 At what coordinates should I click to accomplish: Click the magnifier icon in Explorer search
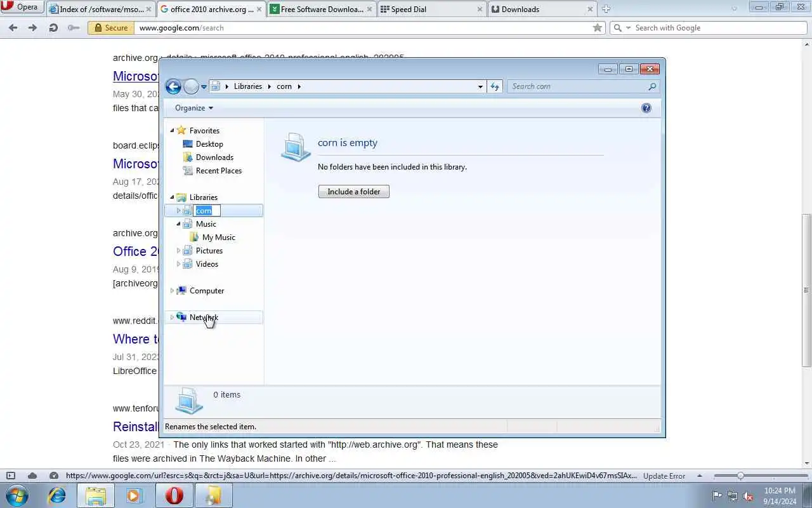click(652, 86)
